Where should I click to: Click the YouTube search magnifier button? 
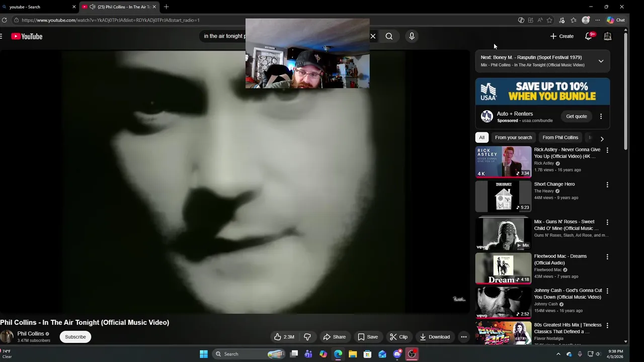389,36
